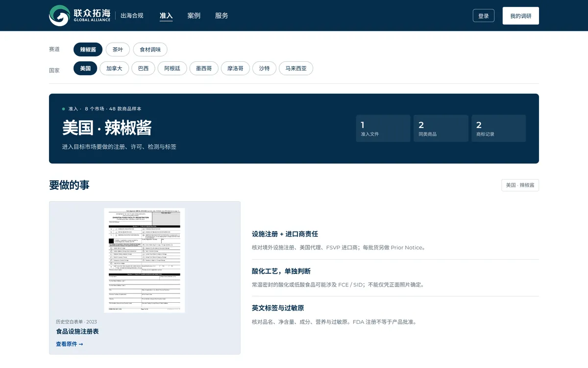This screenshot has width=588, height=368.
Task: Click the 查看原件 link
Action: point(69,344)
